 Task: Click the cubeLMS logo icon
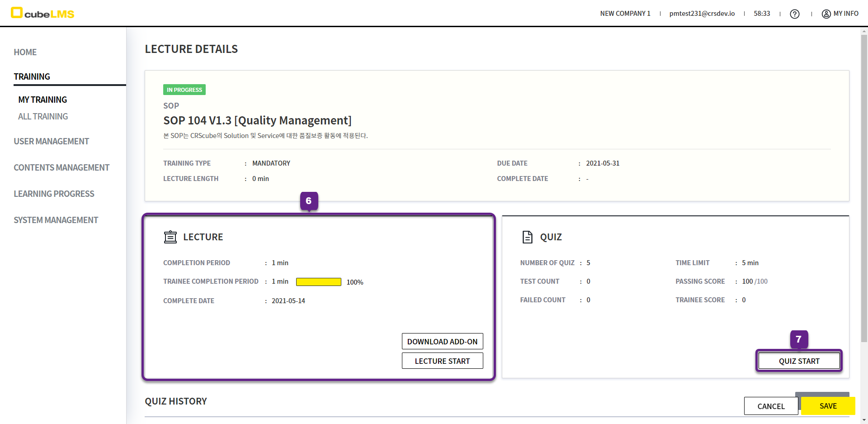(x=17, y=13)
